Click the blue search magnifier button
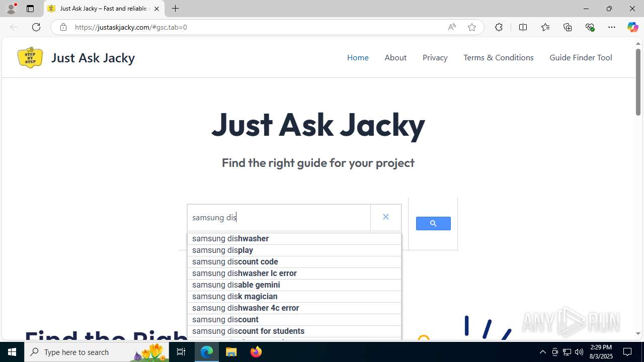 pos(433,223)
